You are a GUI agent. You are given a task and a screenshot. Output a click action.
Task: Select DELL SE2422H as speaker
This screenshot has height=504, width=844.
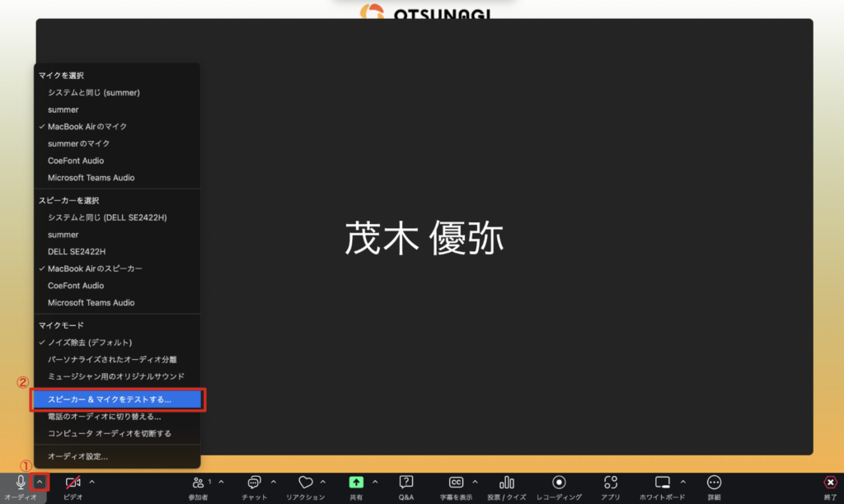77,252
